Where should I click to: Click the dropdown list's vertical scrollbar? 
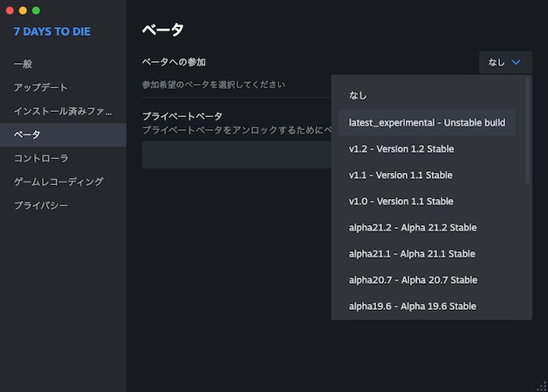(528, 131)
